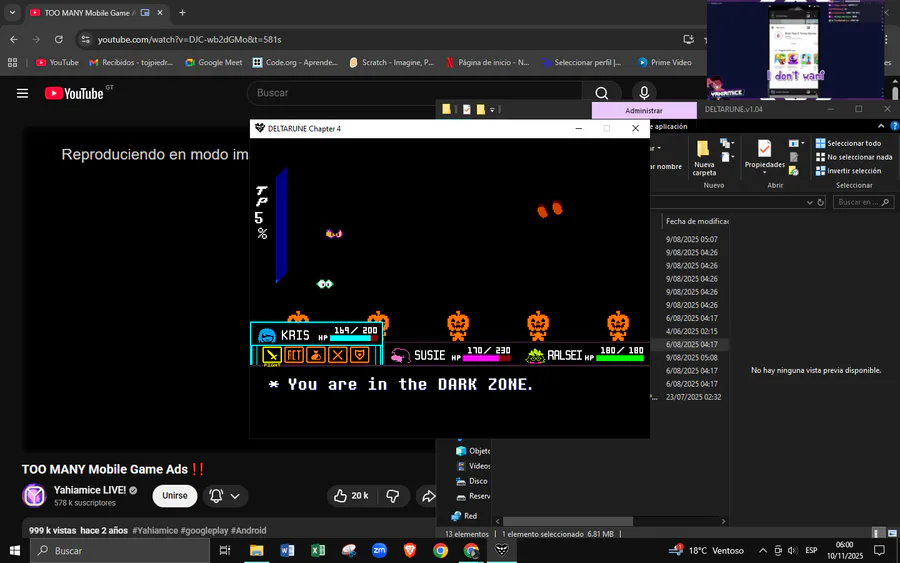900x563 pixels.
Task: Click the Fecha de modificación column header
Action: tap(696, 221)
